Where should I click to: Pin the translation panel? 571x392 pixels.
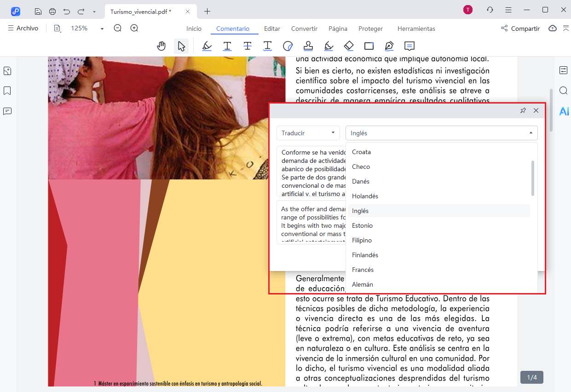tap(523, 110)
